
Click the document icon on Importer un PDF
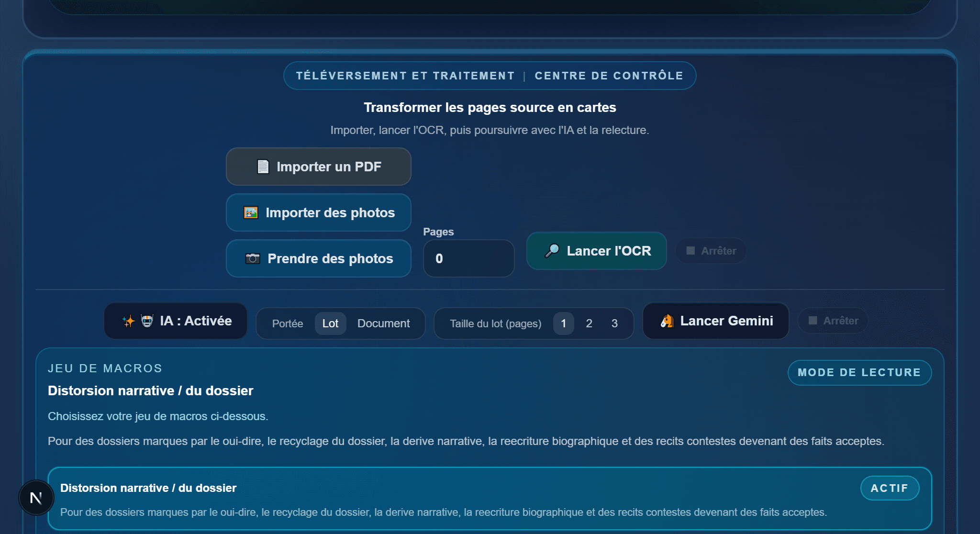pos(262,167)
